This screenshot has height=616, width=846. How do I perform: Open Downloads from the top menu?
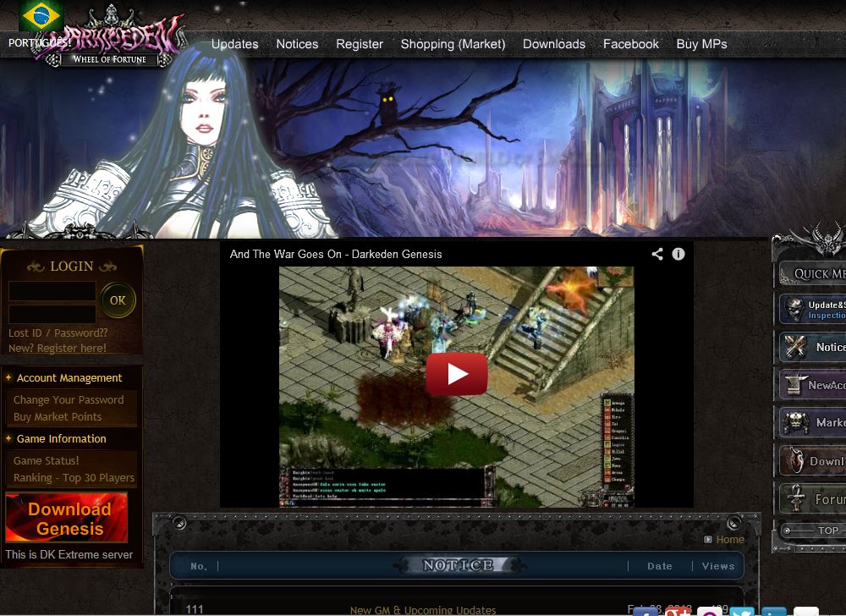[554, 44]
